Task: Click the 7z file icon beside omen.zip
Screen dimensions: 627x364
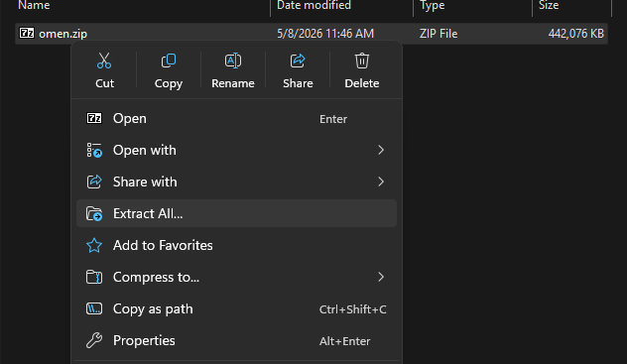Action: pos(27,33)
